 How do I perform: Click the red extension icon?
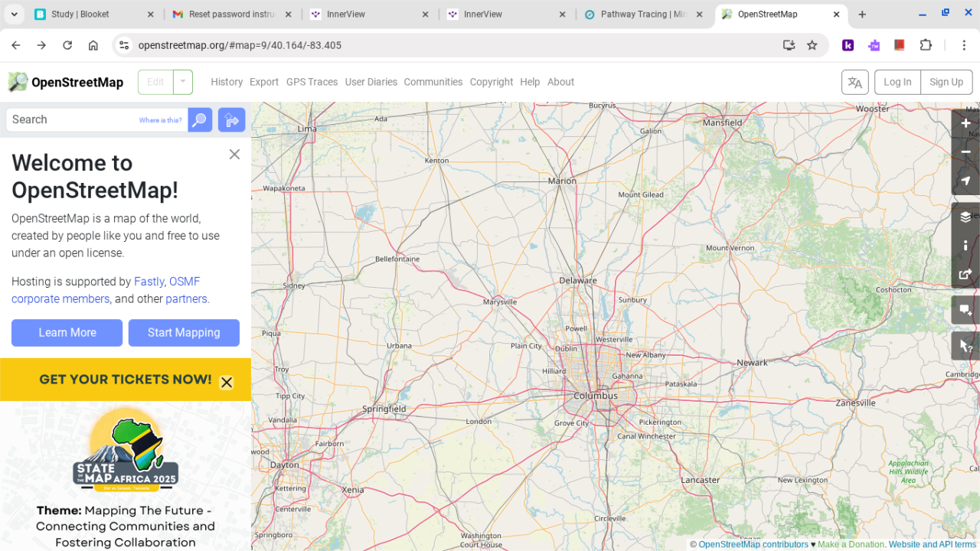point(900,45)
